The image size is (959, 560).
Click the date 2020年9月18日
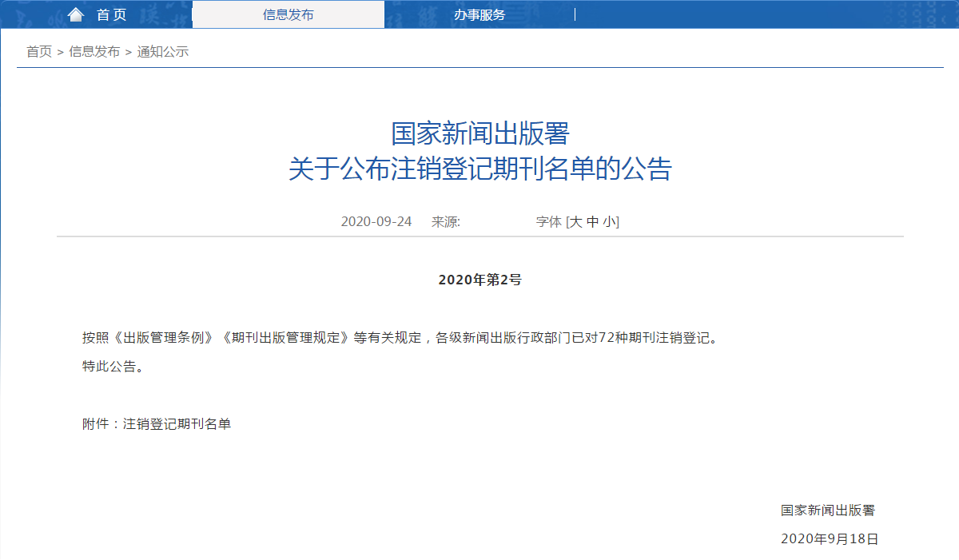click(x=830, y=539)
